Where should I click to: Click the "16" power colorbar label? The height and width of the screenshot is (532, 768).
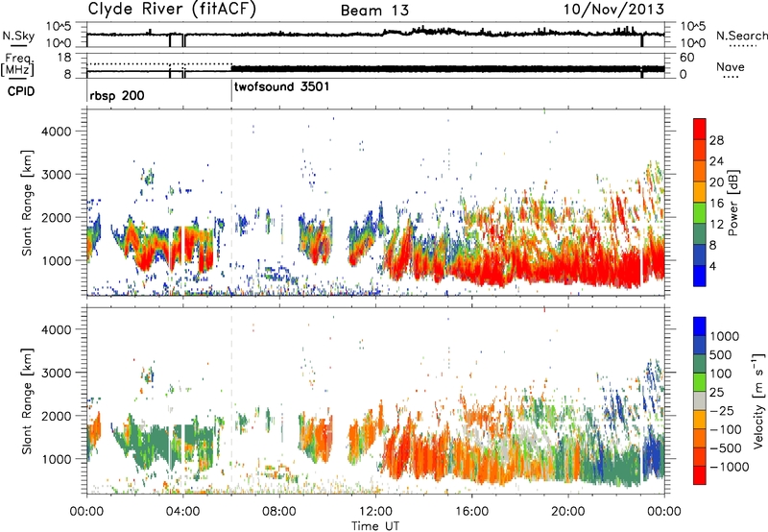716,204
